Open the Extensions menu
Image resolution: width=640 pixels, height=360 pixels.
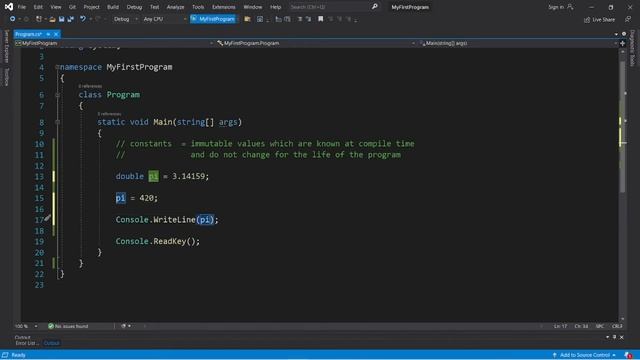pos(224,7)
